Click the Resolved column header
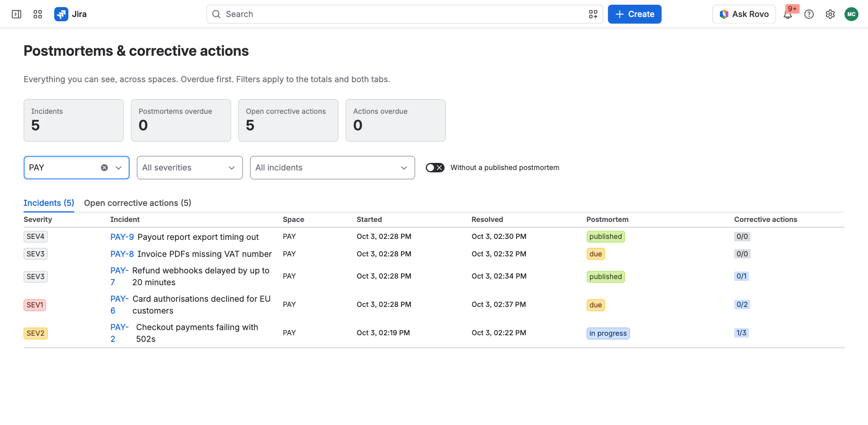The width and height of the screenshot is (868, 425). point(487,220)
